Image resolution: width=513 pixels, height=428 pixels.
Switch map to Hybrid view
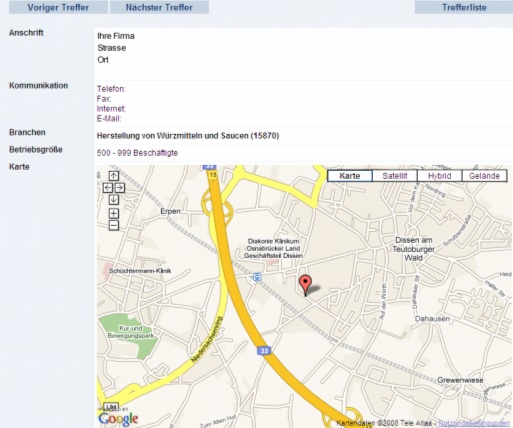(439, 176)
